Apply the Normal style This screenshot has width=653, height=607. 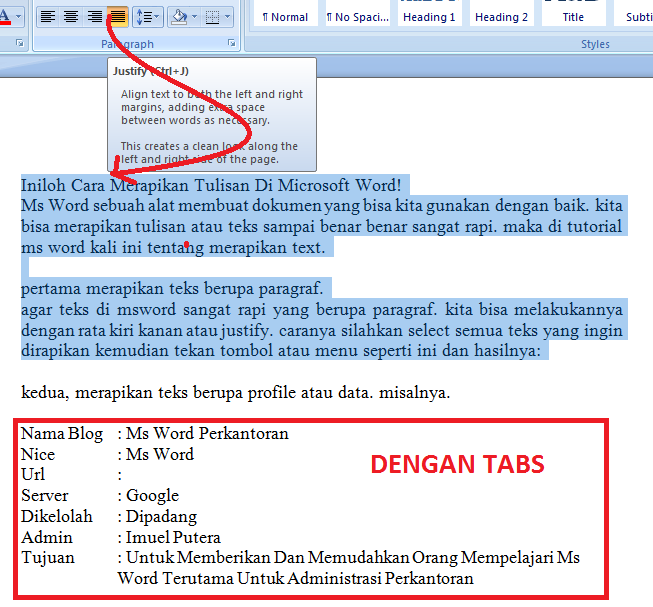285,13
